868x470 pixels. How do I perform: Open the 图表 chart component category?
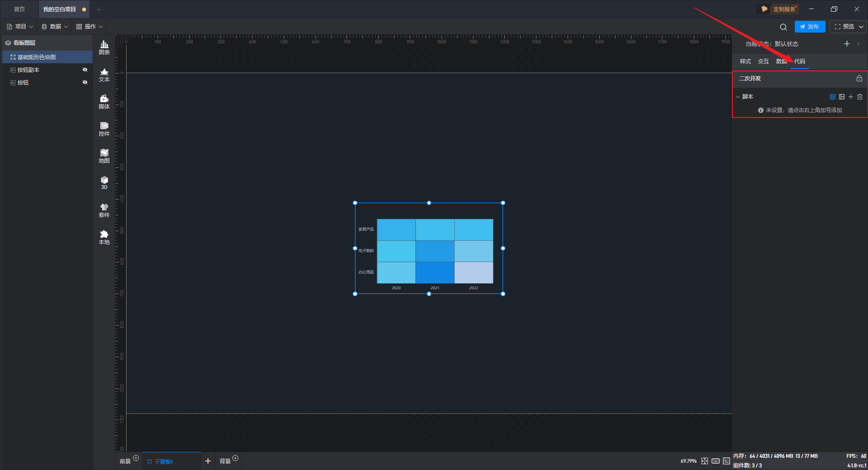click(x=104, y=47)
